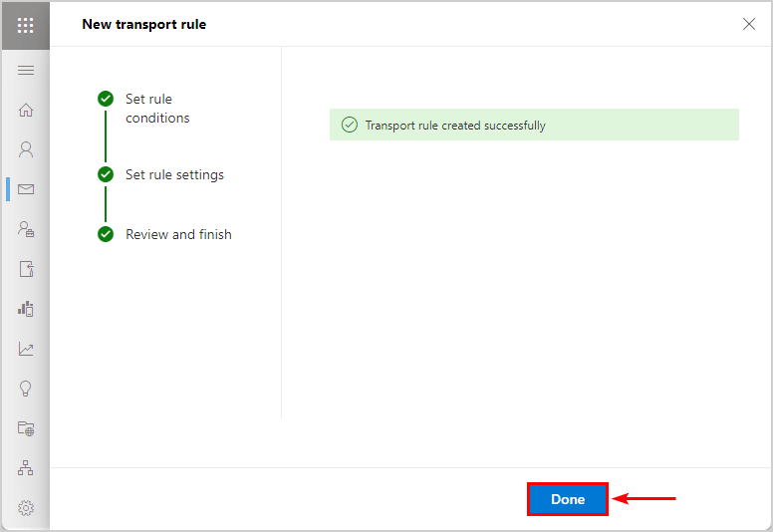Viewport: 773px width, 532px height.
Task: Open the Organization hierarchy icon
Action: pyautogui.click(x=26, y=468)
